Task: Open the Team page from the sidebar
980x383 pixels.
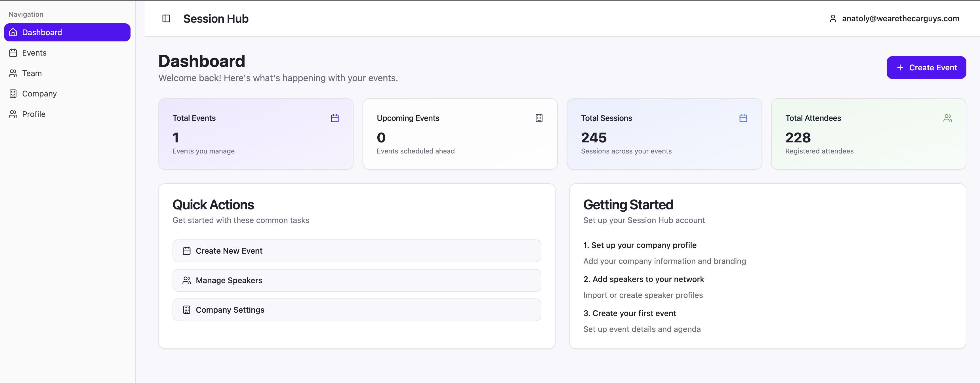Action: pyautogui.click(x=31, y=73)
